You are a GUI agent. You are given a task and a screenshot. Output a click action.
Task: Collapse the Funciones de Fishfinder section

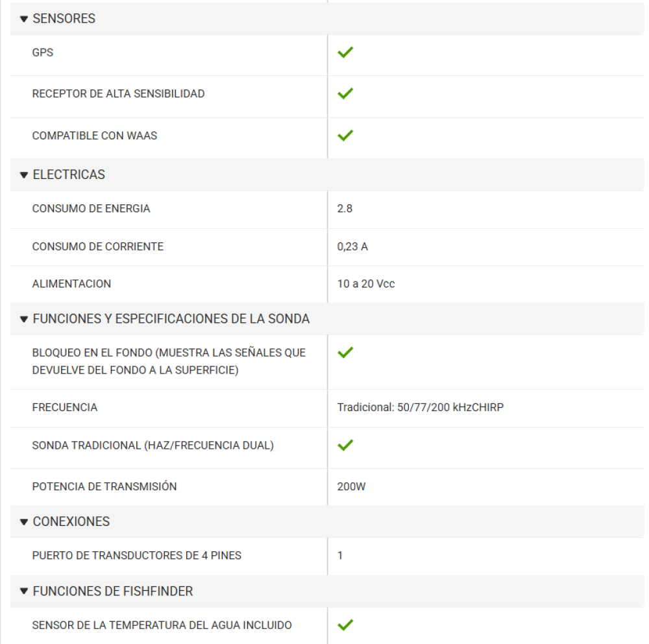(x=25, y=591)
